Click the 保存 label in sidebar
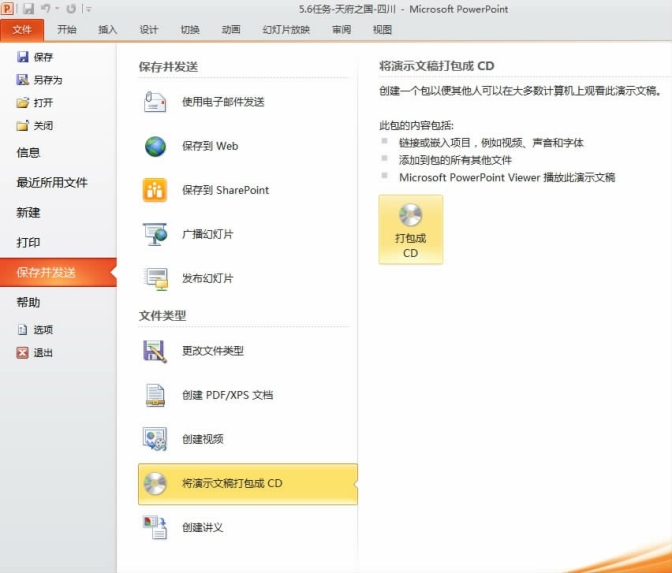This screenshot has width=672, height=573. [43, 57]
